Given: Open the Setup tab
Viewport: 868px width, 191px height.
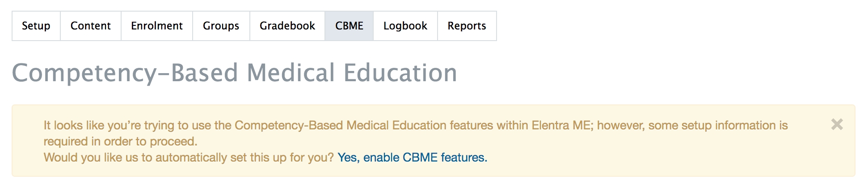Looking at the screenshot, I should pyautogui.click(x=36, y=26).
